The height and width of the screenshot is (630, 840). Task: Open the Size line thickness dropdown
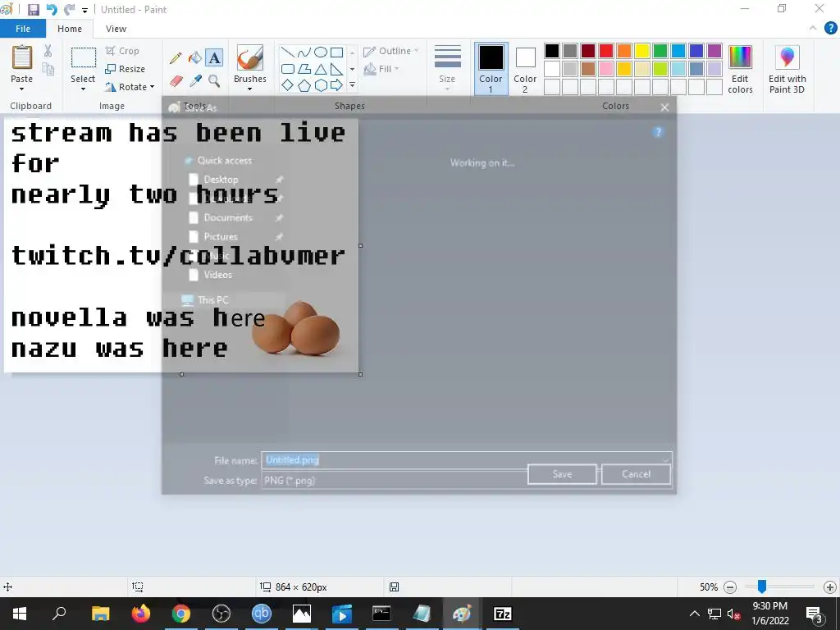pyautogui.click(x=447, y=68)
